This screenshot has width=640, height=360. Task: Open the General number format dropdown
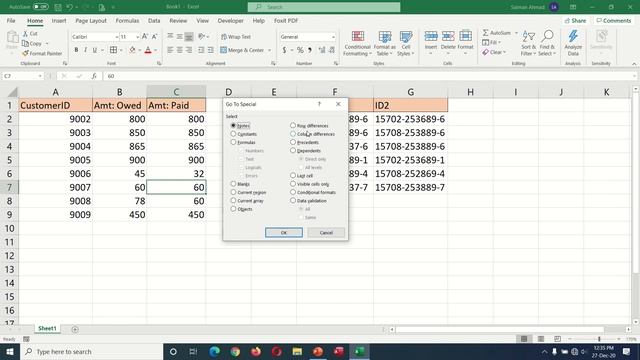tap(333, 37)
